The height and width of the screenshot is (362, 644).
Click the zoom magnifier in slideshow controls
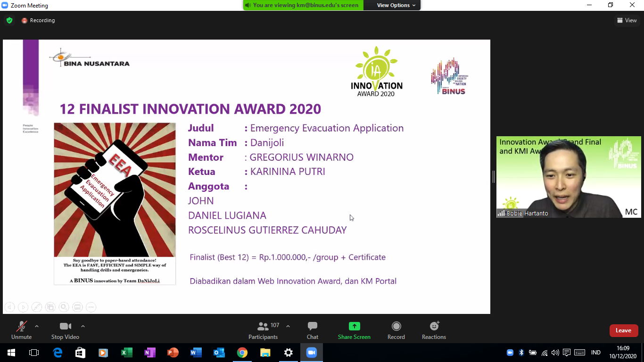click(64, 307)
